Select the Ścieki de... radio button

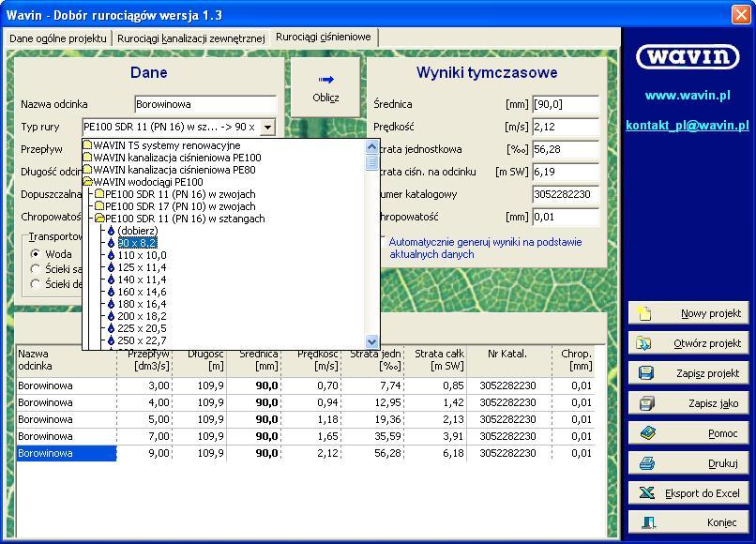36,284
